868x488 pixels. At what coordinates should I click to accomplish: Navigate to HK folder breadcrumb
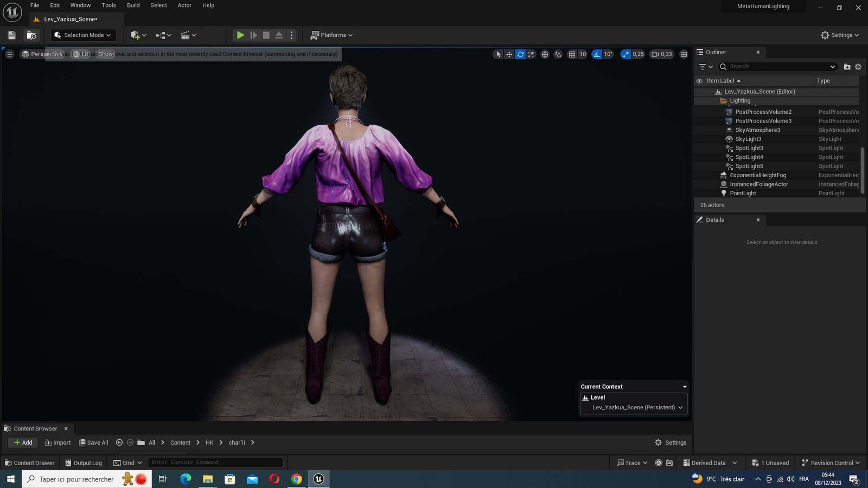[x=209, y=443]
